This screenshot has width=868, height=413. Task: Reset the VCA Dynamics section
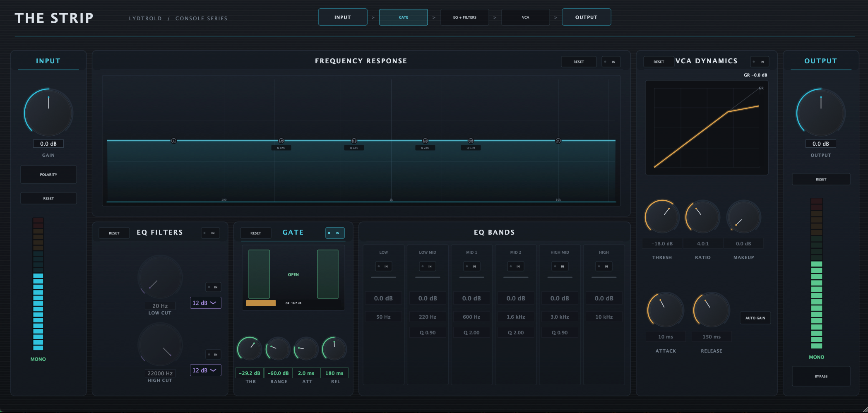point(659,62)
